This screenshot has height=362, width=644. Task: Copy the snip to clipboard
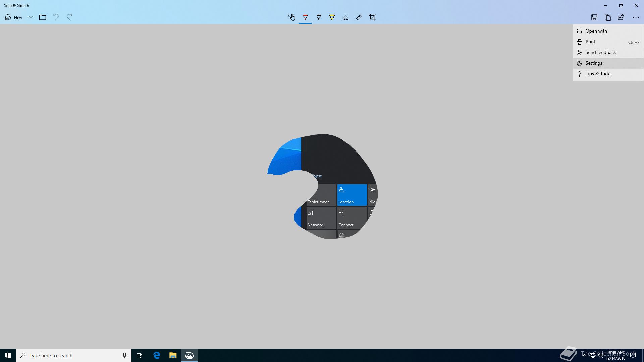coord(608,17)
